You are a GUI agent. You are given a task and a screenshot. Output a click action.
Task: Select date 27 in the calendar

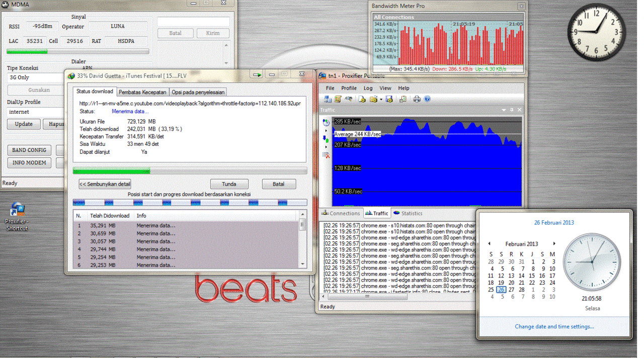tap(511, 290)
